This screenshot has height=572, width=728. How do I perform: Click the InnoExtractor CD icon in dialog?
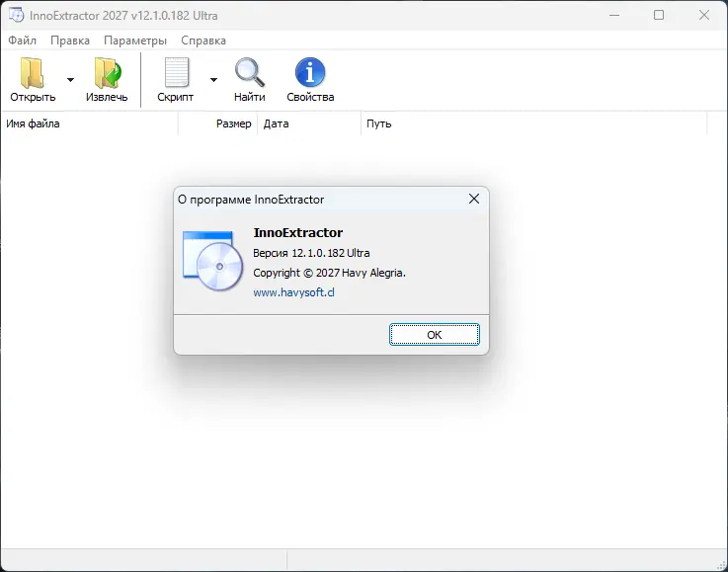pyautogui.click(x=212, y=261)
